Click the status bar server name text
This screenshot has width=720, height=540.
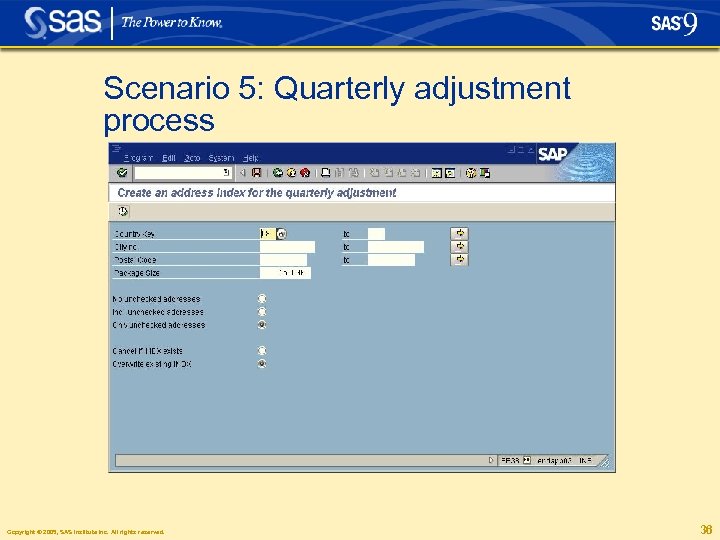(554, 460)
